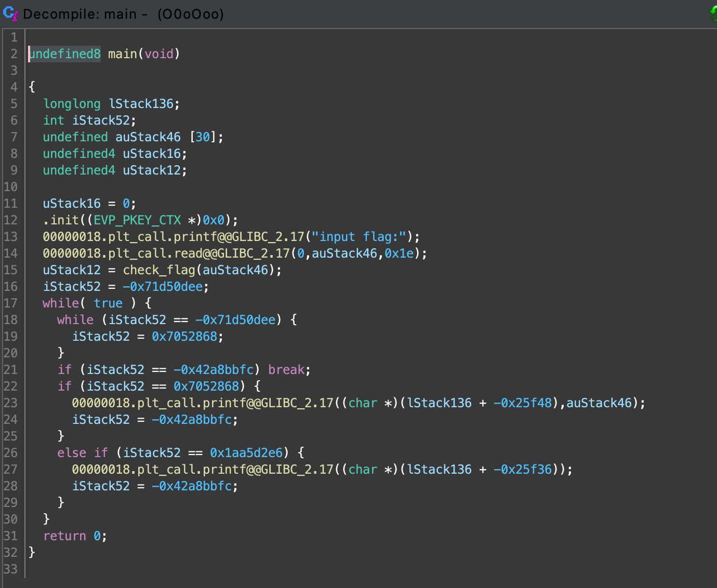Image resolution: width=717 pixels, height=588 pixels.
Task: Click the 'true' keyword in while loop
Action: coord(108,303)
